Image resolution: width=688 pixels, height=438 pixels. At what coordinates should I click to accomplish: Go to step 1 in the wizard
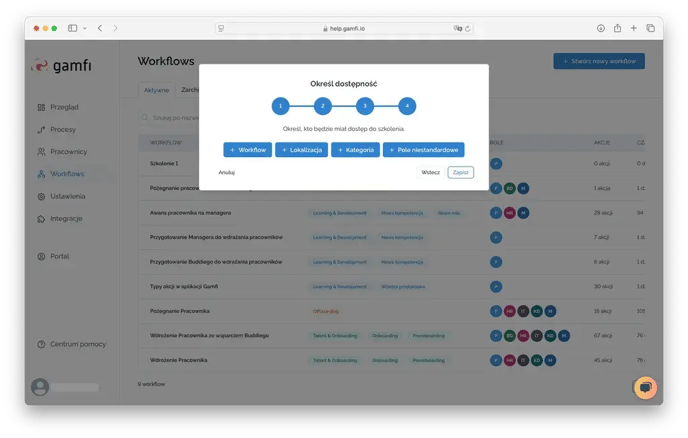(x=280, y=105)
